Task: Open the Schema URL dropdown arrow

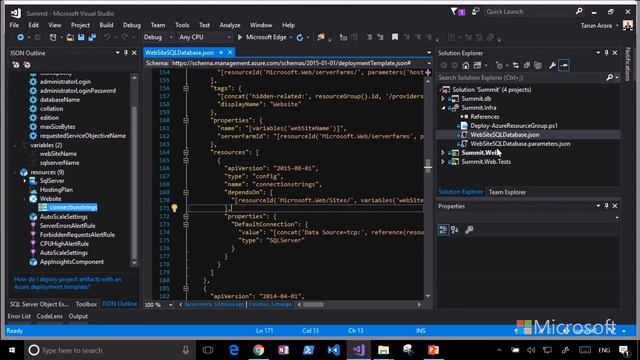Action: (429, 63)
